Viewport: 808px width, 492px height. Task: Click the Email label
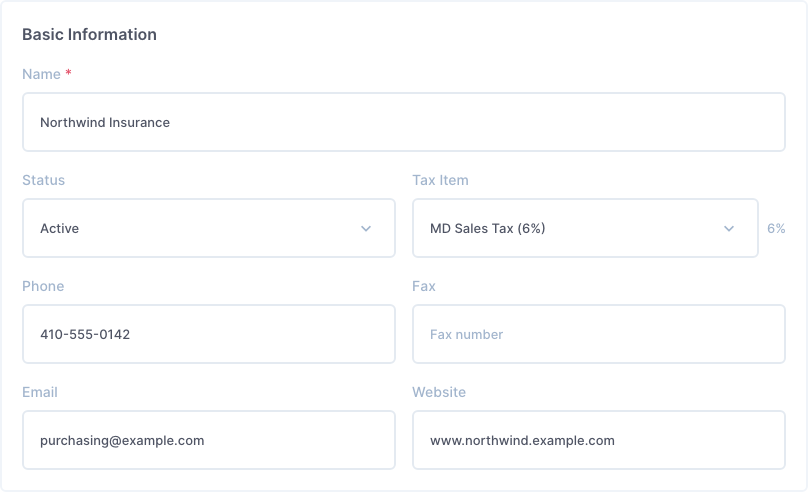(40, 393)
